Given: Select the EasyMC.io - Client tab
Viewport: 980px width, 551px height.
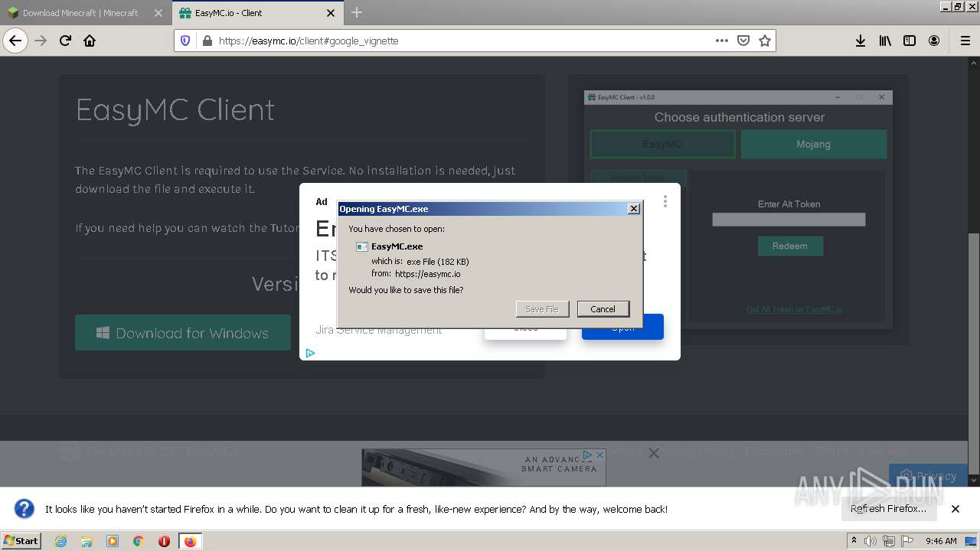Looking at the screenshot, I should tap(257, 13).
